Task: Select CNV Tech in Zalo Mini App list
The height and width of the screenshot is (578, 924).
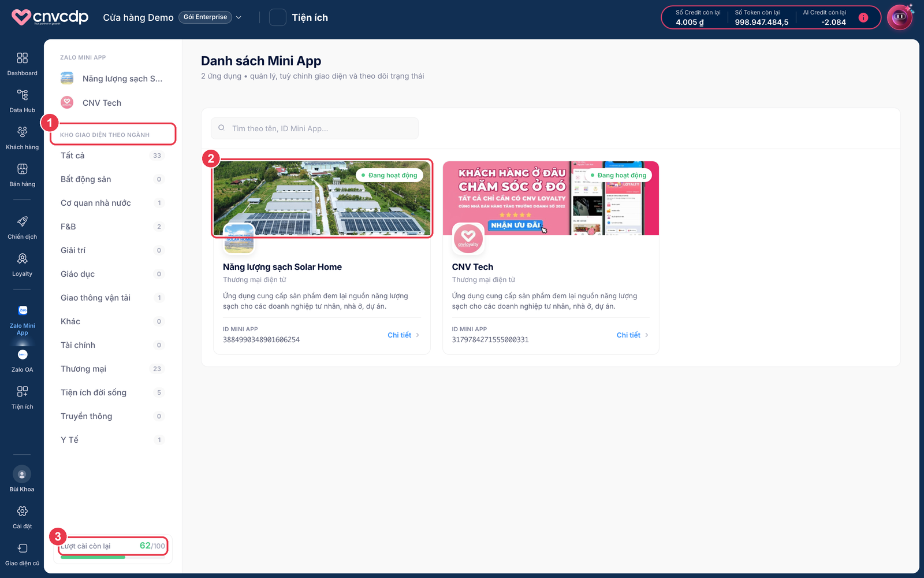Action: pyautogui.click(x=113, y=103)
